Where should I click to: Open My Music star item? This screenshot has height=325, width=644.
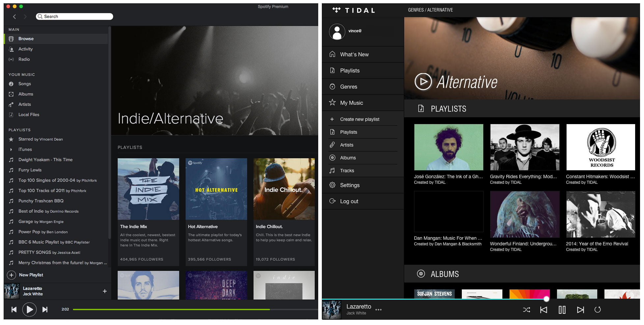coord(363,103)
